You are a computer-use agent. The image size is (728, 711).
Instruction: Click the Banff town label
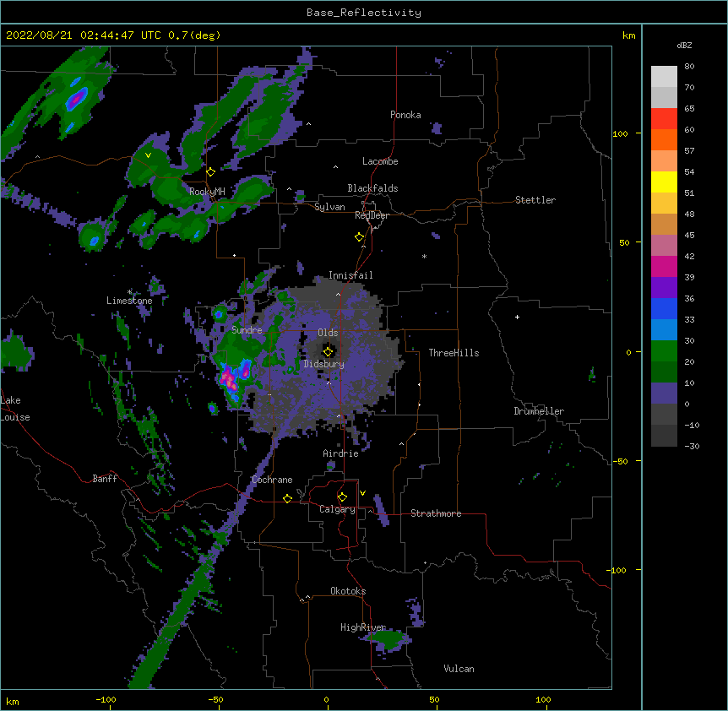pyautogui.click(x=105, y=479)
